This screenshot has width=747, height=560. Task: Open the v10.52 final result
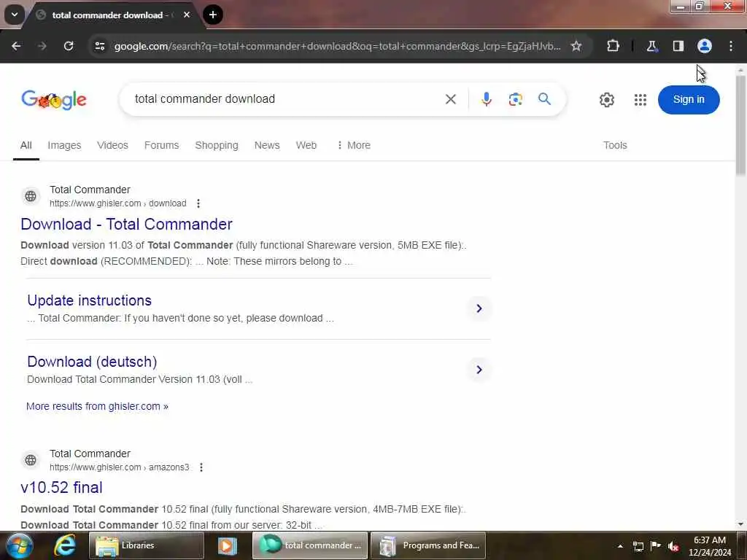[61, 488]
